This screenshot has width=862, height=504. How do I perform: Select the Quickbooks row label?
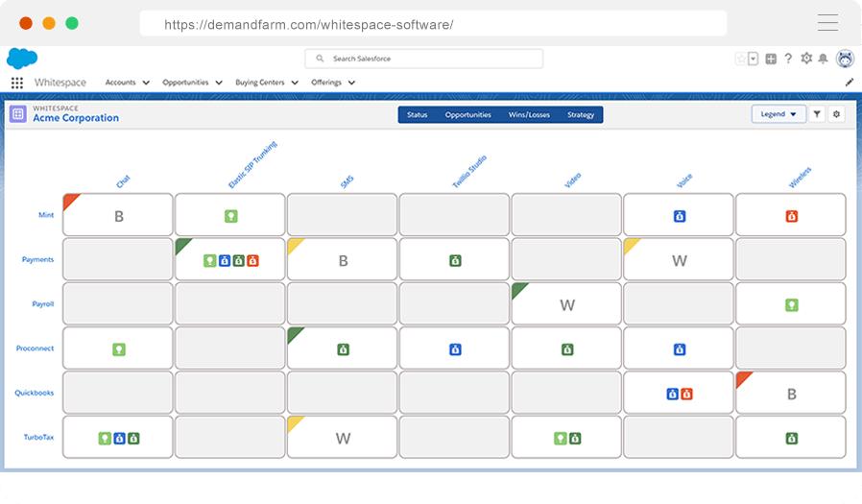click(35, 393)
